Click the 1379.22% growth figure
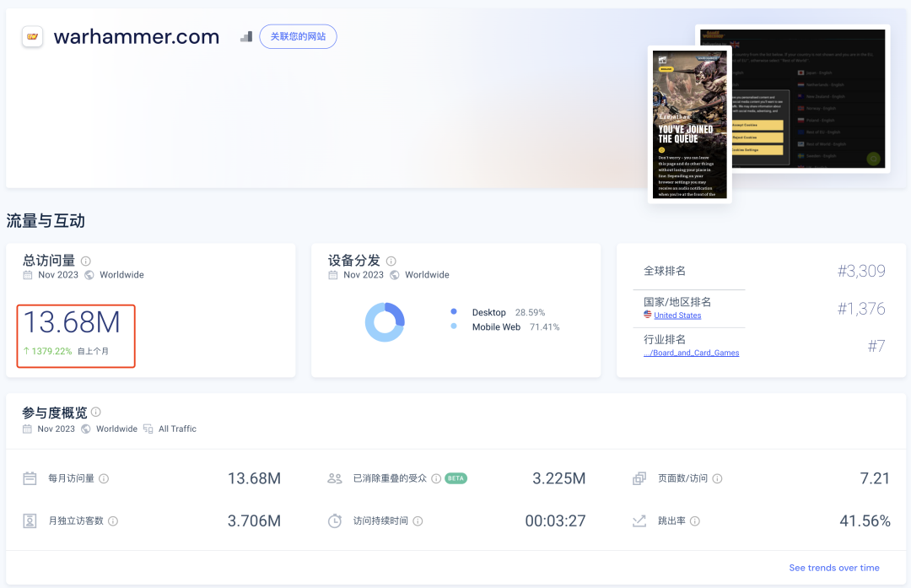The image size is (911, 588). [47, 351]
